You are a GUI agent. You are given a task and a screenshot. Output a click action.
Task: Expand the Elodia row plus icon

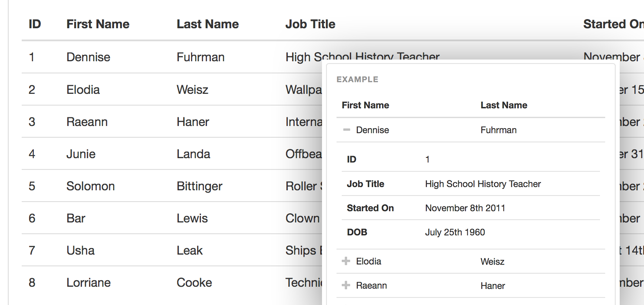[x=346, y=261]
